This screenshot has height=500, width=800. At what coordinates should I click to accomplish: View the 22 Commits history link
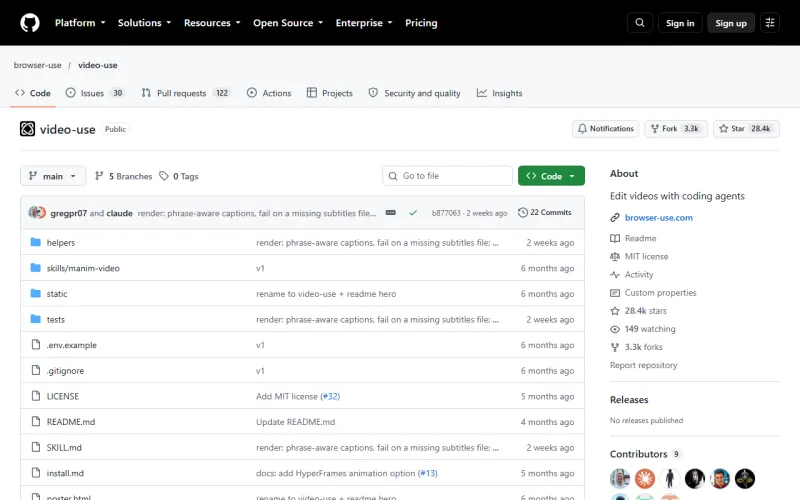point(545,213)
